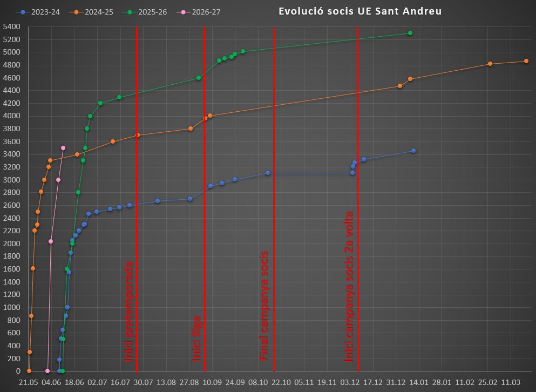Select the 2023-24 legend entry
The height and width of the screenshot is (392, 536).
(38, 12)
